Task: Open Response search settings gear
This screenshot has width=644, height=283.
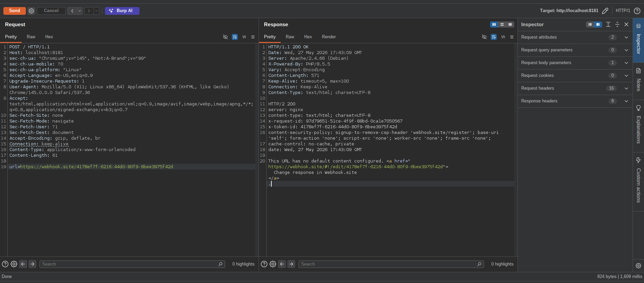Action: click(x=273, y=264)
